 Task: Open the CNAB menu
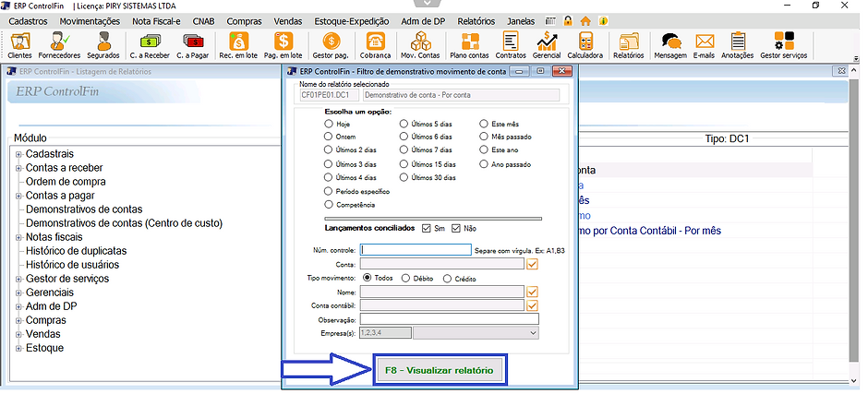(204, 21)
